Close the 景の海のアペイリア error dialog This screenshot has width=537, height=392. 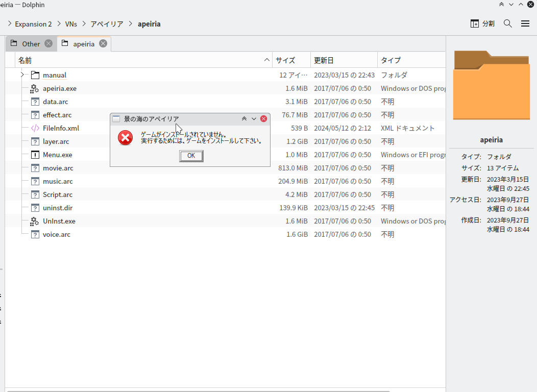point(263,119)
